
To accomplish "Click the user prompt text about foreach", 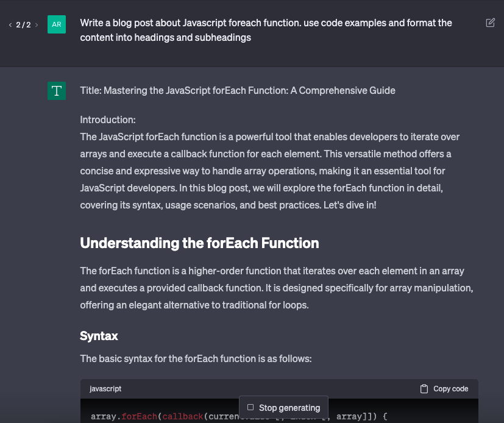I will click(266, 30).
